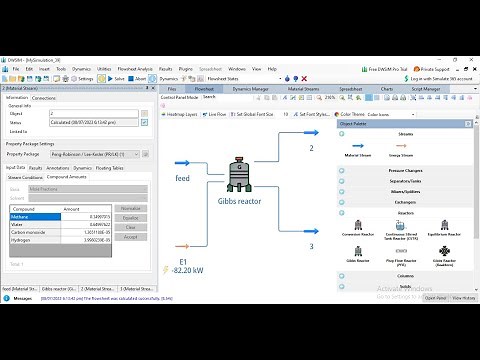Open Flowsheet Analysis menu

click(x=135, y=69)
